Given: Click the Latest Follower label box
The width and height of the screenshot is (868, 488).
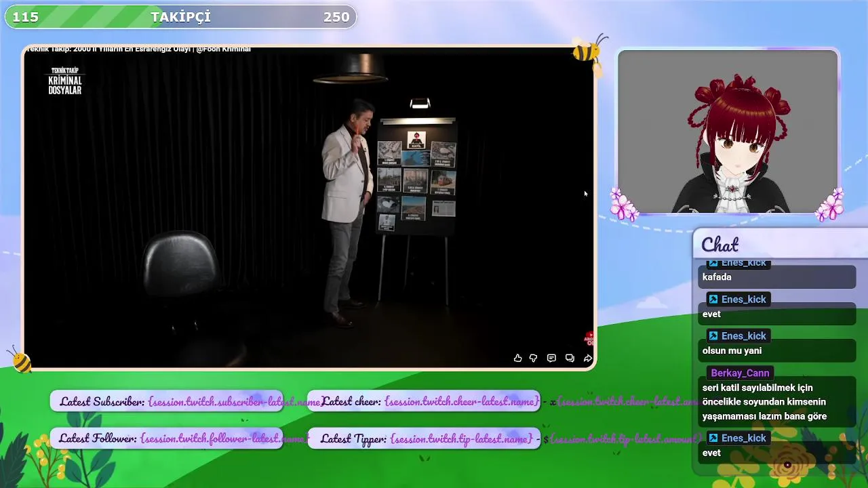Looking at the screenshot, I should 166,438.
